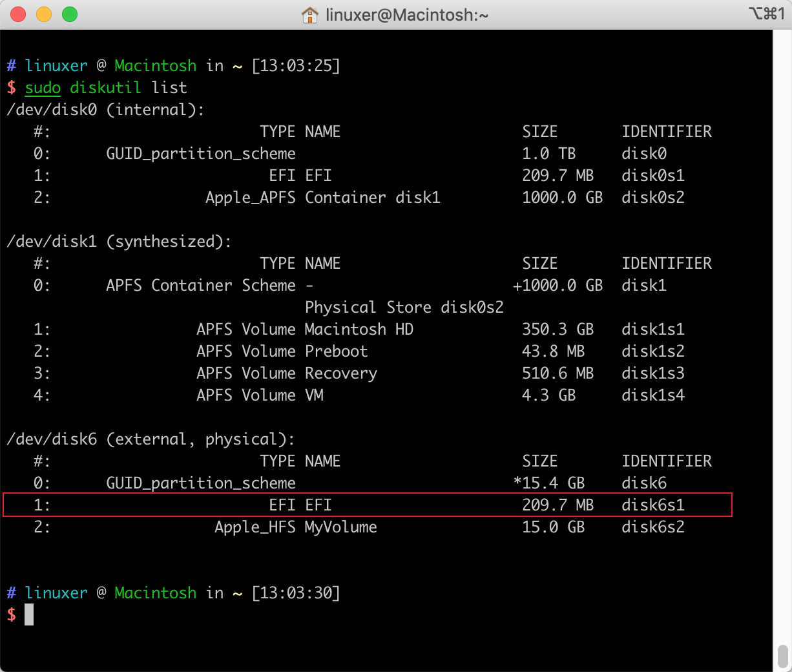Viewport: 792px width, 672px height.
Task: Click the block cursor at the last prompt
Action: 29,614
